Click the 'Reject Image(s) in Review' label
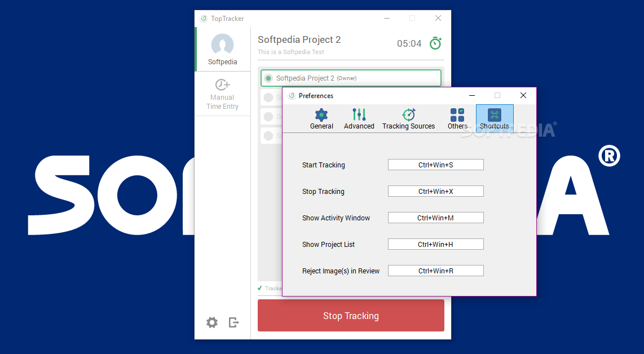This screenshot has height=354, width=644. click(341, 271)
